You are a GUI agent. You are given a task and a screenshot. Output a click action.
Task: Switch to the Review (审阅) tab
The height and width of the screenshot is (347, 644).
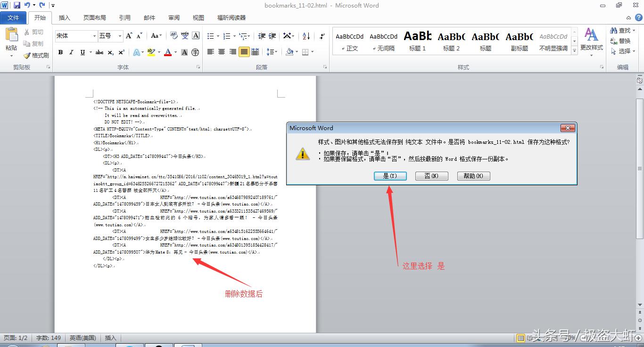(x=174, y=18)
